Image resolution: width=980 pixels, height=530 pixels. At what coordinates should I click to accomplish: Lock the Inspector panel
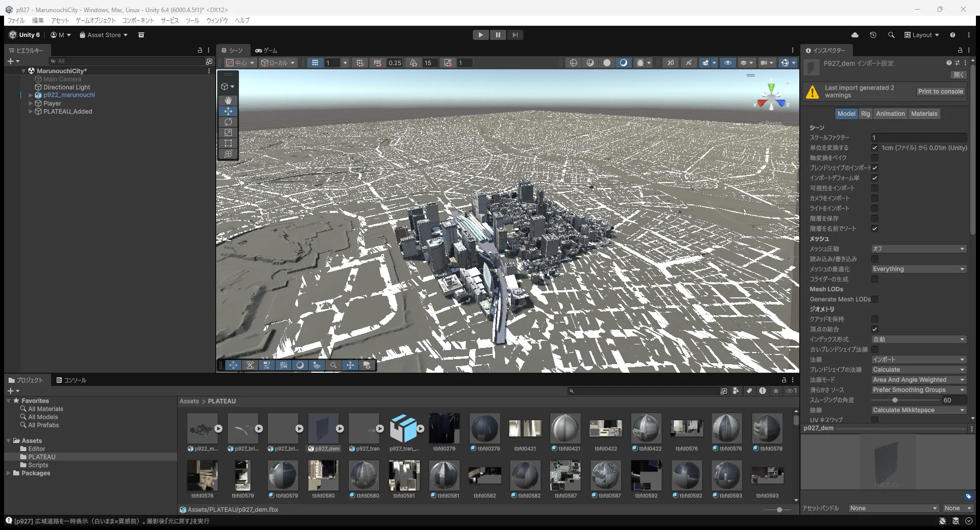coord(960,50)
